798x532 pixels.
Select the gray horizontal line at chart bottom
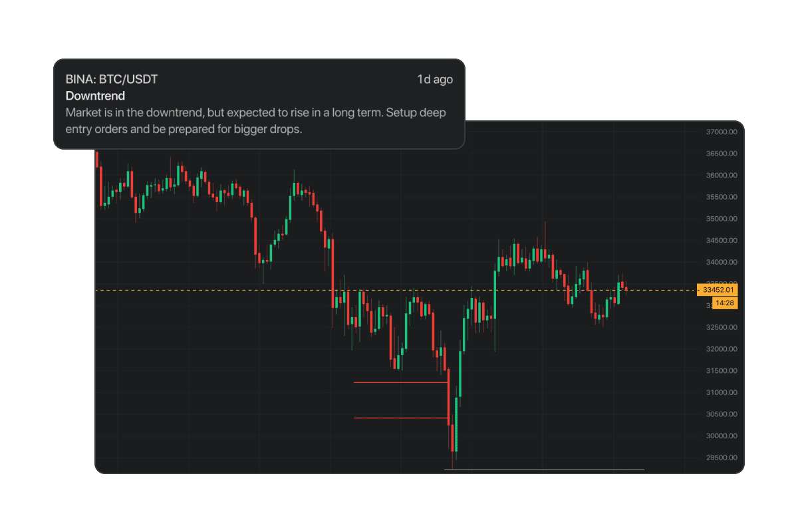(x=544, y=469)
